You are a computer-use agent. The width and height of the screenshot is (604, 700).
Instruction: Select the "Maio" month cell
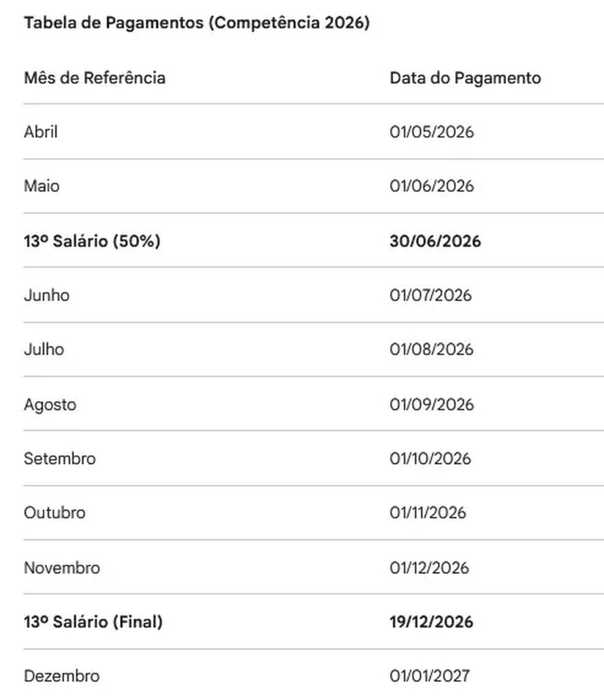pos(42,186)
